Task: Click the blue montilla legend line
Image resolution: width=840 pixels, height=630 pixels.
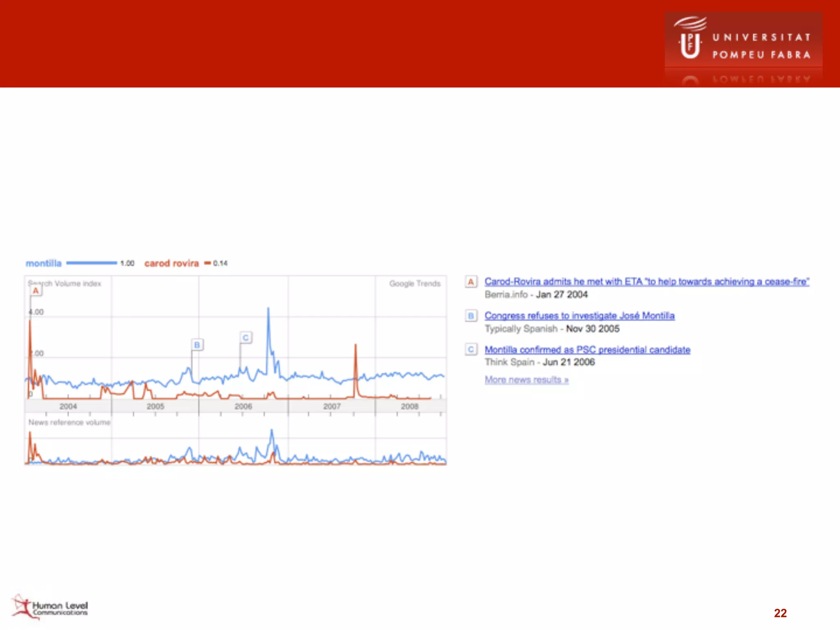Action: click(x=91, y=263)
